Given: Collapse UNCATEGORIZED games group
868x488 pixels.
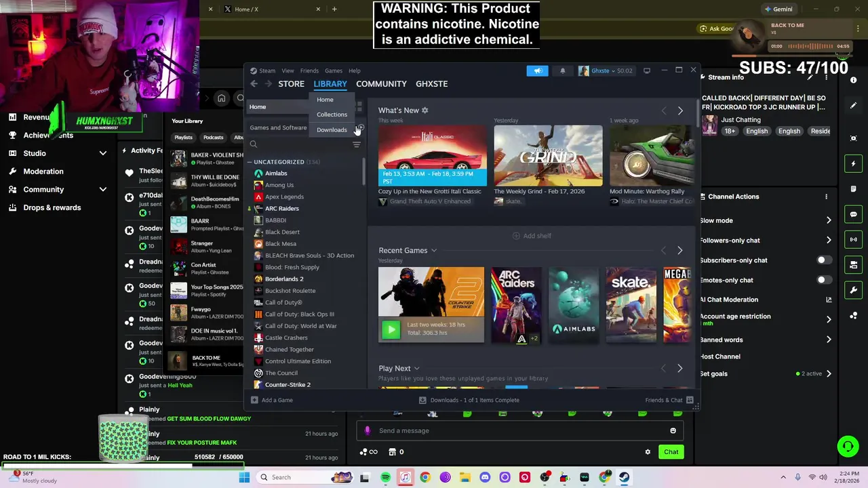Looking at the screenshot, I should (250, 162).
